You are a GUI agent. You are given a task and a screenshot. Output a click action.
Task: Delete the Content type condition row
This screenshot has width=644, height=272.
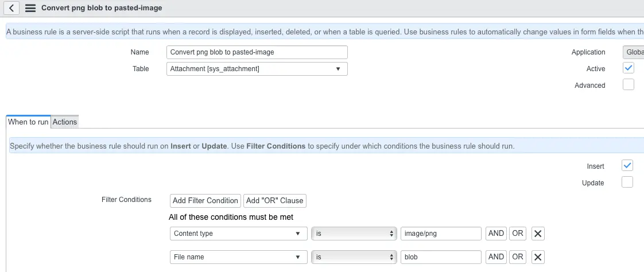click(538, 234)
